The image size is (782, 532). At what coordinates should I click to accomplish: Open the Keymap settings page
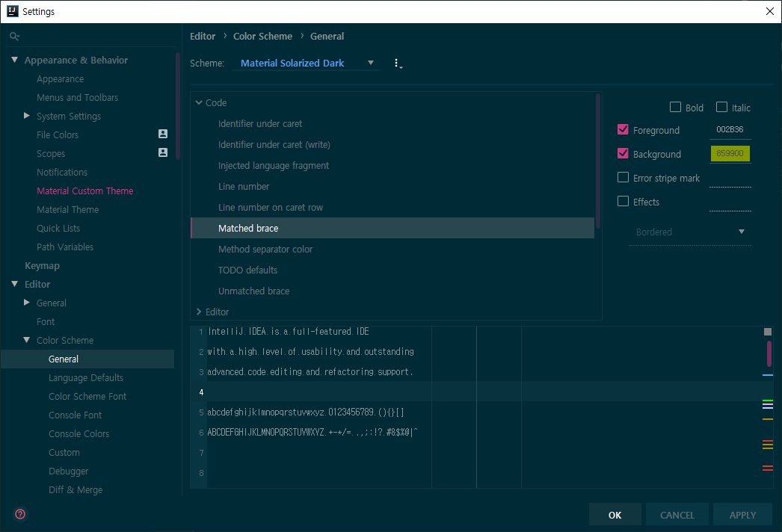click(x=43, y=266)
